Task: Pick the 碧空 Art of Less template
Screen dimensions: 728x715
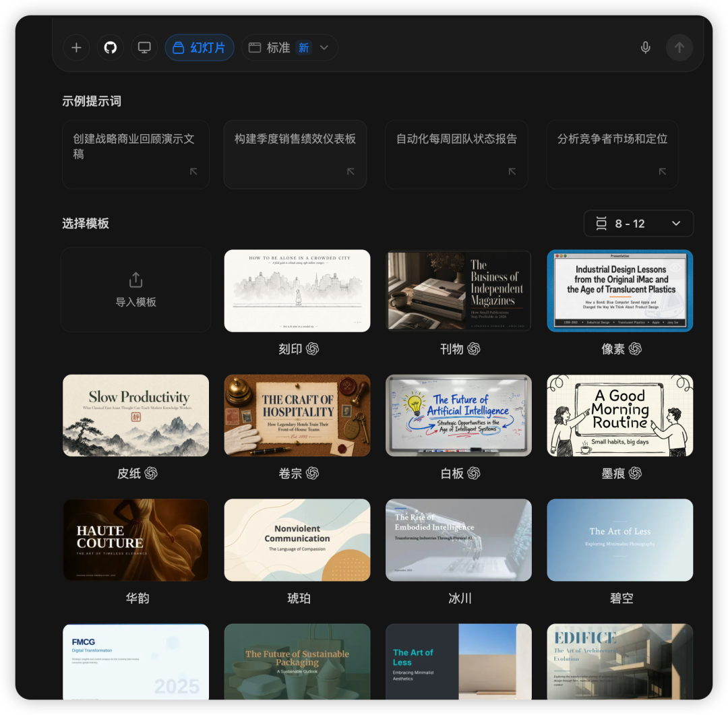Action: tap(620, 540)
